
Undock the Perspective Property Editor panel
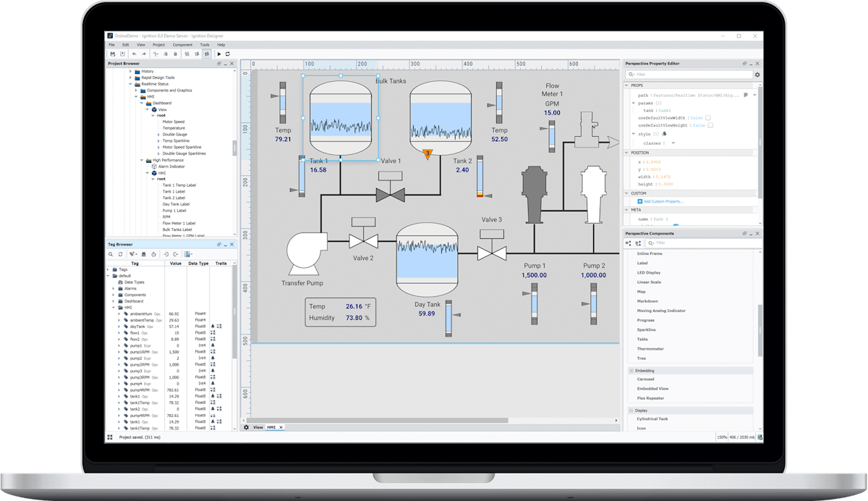(x=745, y=63)
